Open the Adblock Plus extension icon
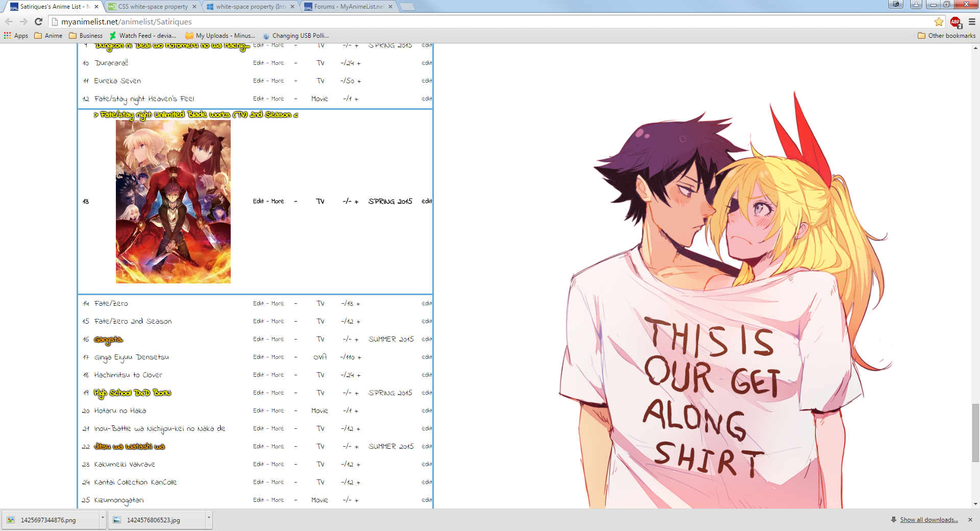This screenshot has width=980, height=531. [x=955, y=22]
